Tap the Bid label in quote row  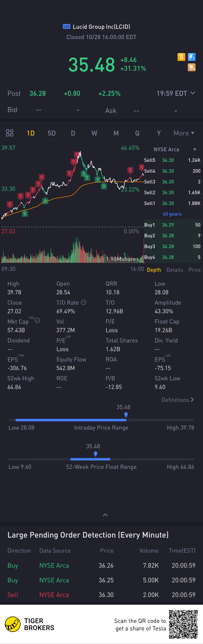click(x=12, y=110)
